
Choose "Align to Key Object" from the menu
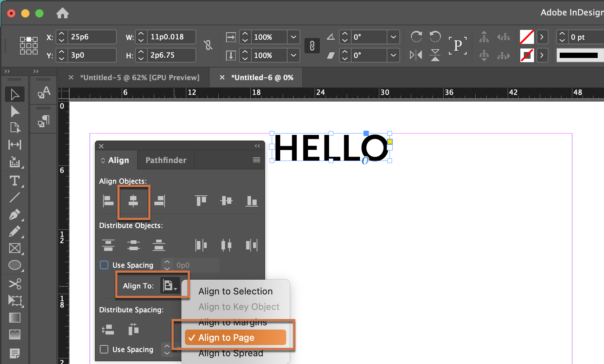239,307
